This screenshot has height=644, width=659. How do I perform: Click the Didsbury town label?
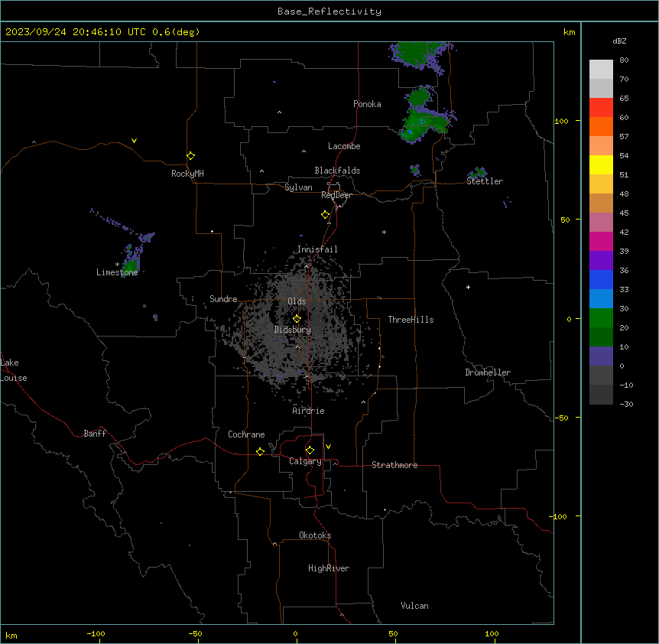click(x=293, y=330)
